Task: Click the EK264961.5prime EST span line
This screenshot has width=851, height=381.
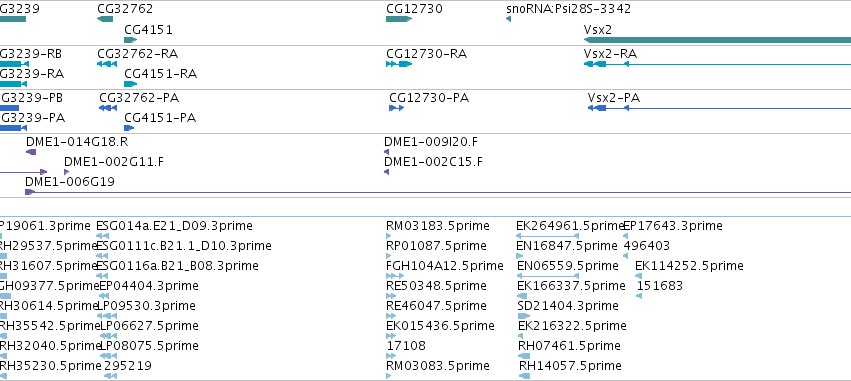Action: [548, 236]
